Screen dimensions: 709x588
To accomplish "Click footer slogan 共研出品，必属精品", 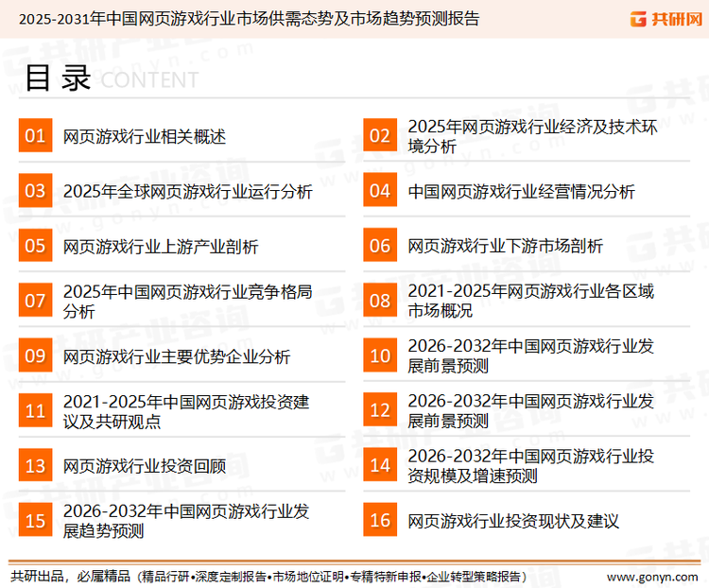I will [70, 577].
